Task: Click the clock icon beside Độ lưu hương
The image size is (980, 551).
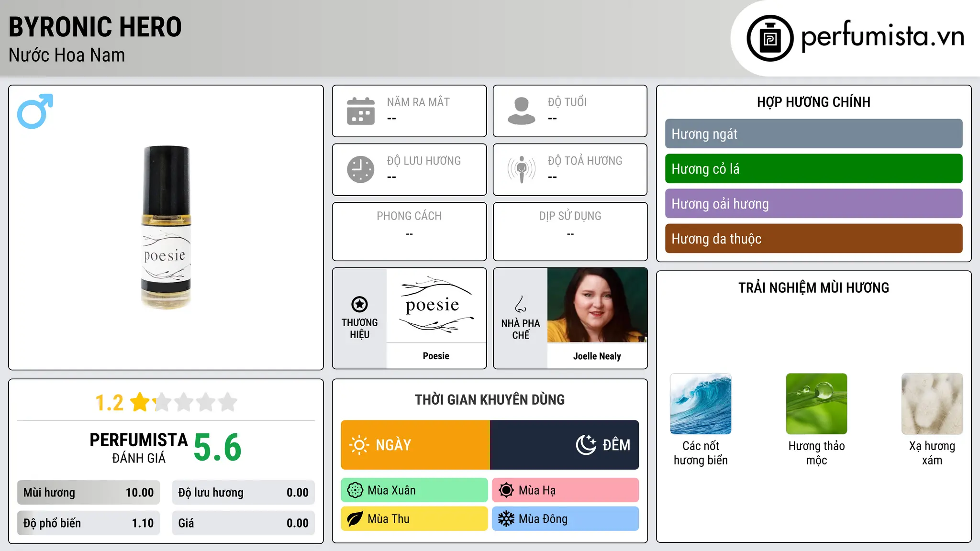Action: [361, 169]
